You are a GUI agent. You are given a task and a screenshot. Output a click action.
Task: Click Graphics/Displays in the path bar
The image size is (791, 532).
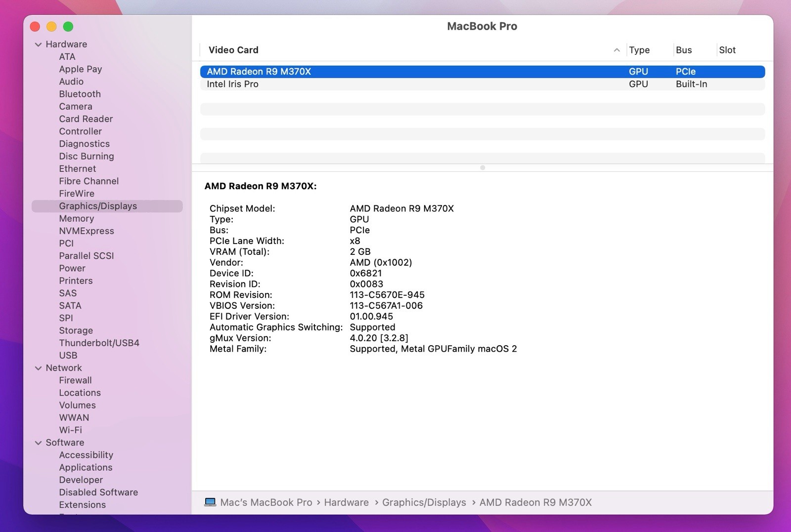(x=424, y=502)
